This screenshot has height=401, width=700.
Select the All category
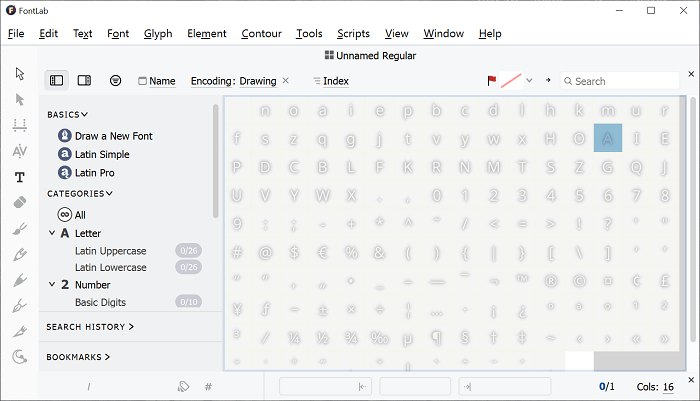tap(71, 215)
